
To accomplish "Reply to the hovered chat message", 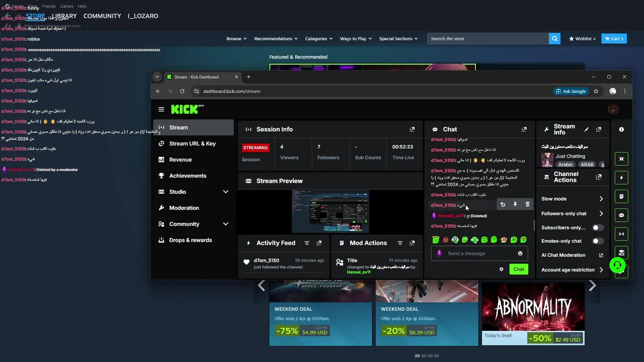I will [503, 204].
